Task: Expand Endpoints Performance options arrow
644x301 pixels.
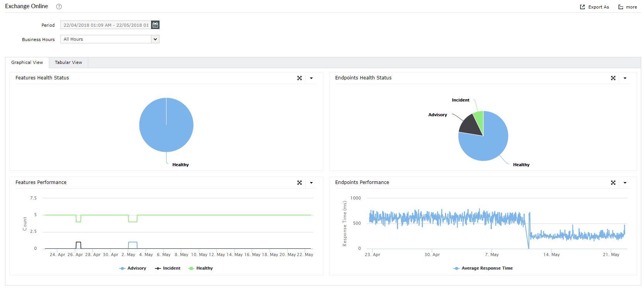Action: coord(625,183)
